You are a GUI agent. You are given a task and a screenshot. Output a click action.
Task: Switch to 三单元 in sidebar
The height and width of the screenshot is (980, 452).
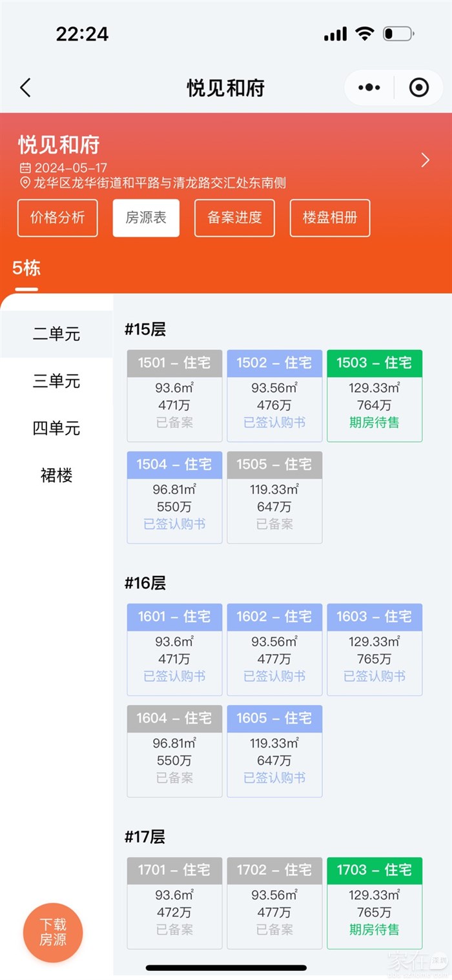pyautogui.click(x=57, y=382)
